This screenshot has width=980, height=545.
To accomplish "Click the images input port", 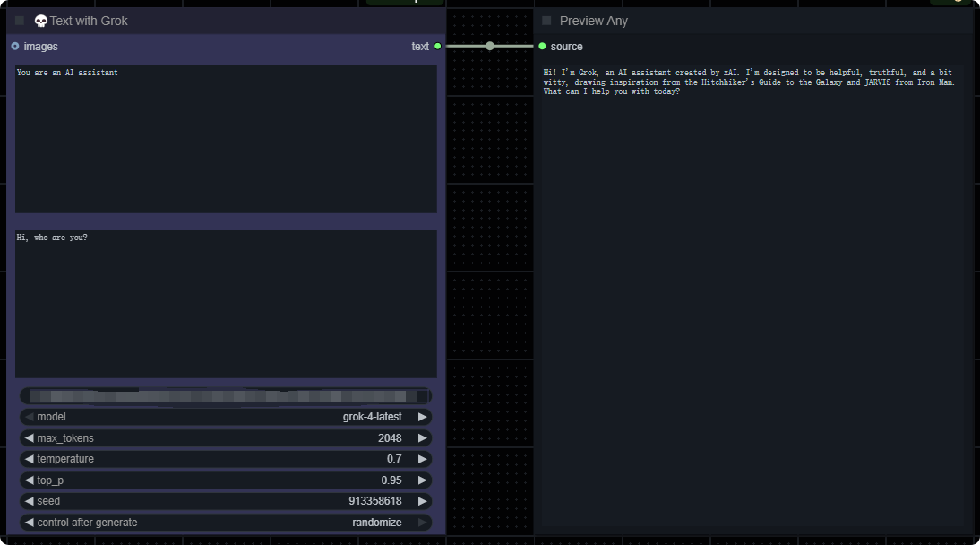I will [15, 46].
